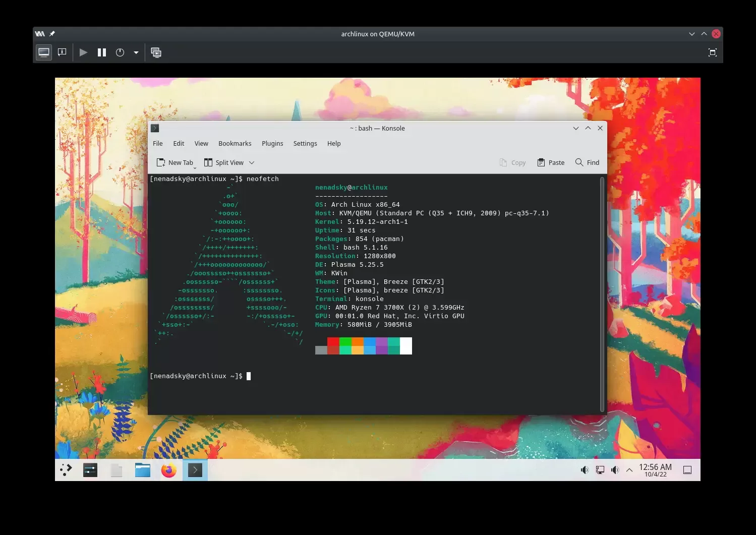Screen dimensions: 756x535
Task: Open Dolphin file manager from taskbar
Action: 143,470
